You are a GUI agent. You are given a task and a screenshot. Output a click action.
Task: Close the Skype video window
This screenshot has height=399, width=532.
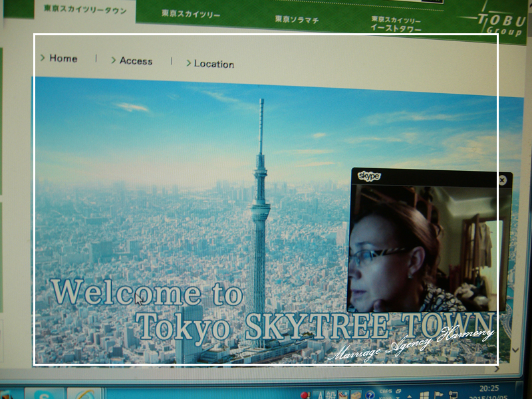[502, 180]
